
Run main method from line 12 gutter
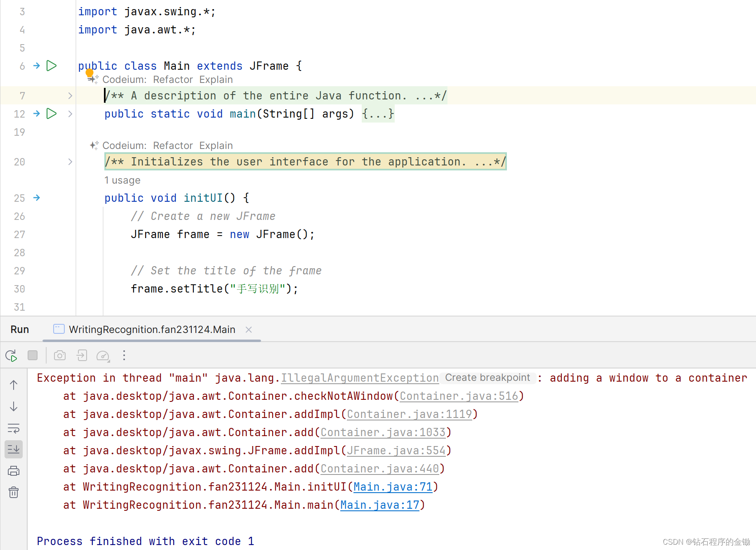click(52, 113)
